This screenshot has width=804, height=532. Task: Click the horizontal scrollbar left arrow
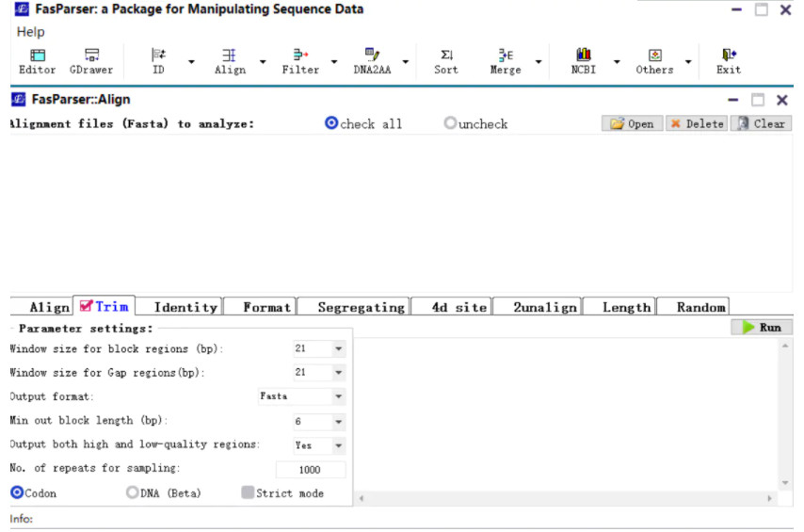[362, 498]
